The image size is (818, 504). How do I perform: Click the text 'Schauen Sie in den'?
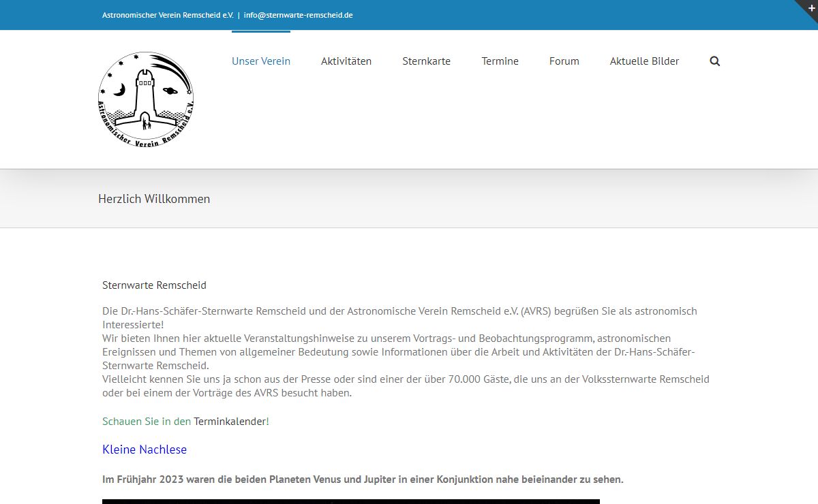147,422
